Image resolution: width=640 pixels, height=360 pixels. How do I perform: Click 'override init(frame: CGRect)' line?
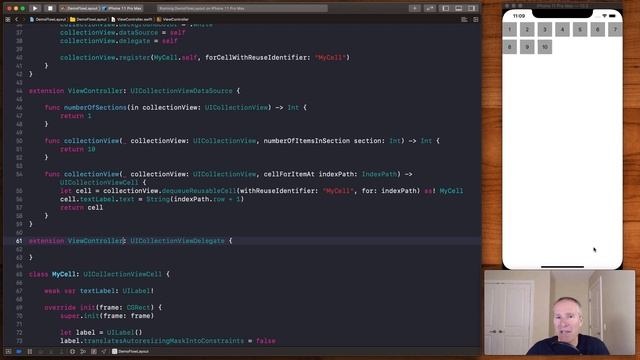point(103,307)
